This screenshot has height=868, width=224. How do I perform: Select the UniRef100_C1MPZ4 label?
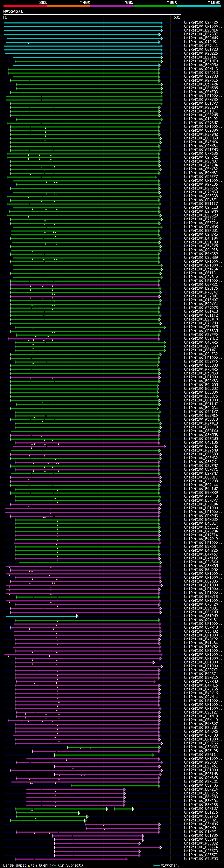201,832
